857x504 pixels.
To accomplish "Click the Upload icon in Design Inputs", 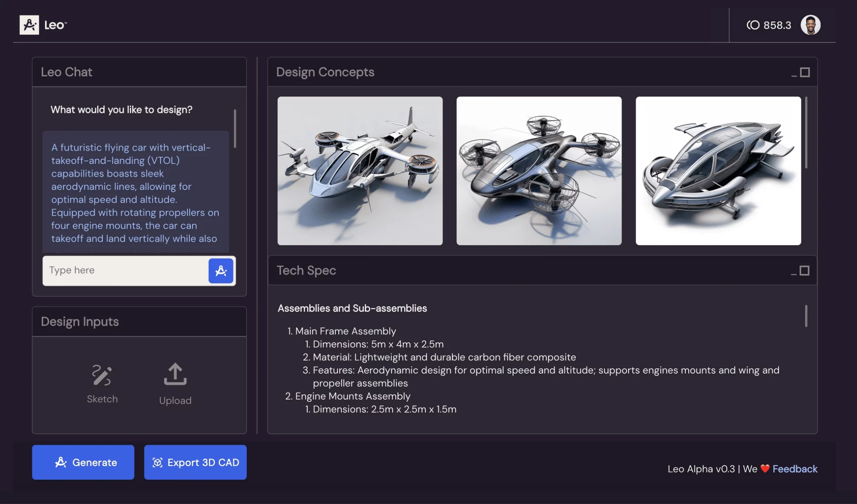I will coord(175,375).
